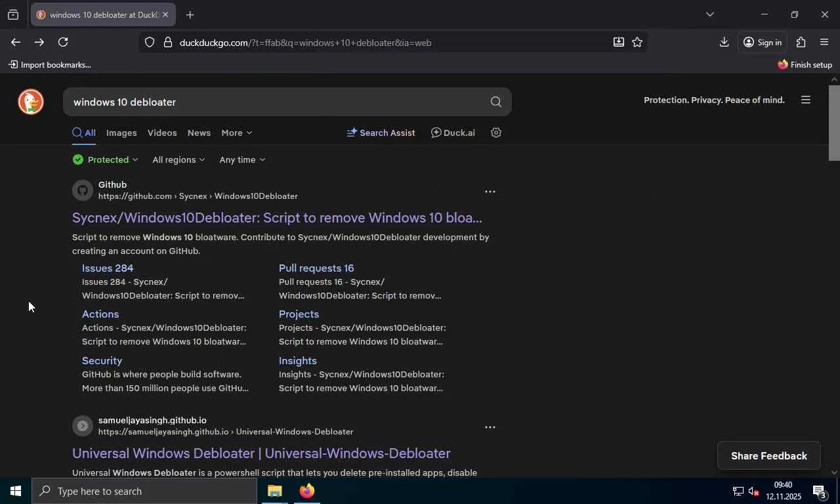Image resolution: width=840 pixels, height=504 pixels.
Task: Click the DuckDuckGo duck logo
Action: tap(31, 102)
